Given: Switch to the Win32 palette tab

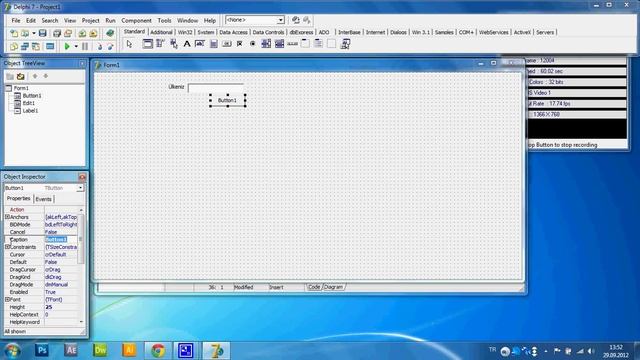Looking at the screenshot, I should (x=185, y=32).
